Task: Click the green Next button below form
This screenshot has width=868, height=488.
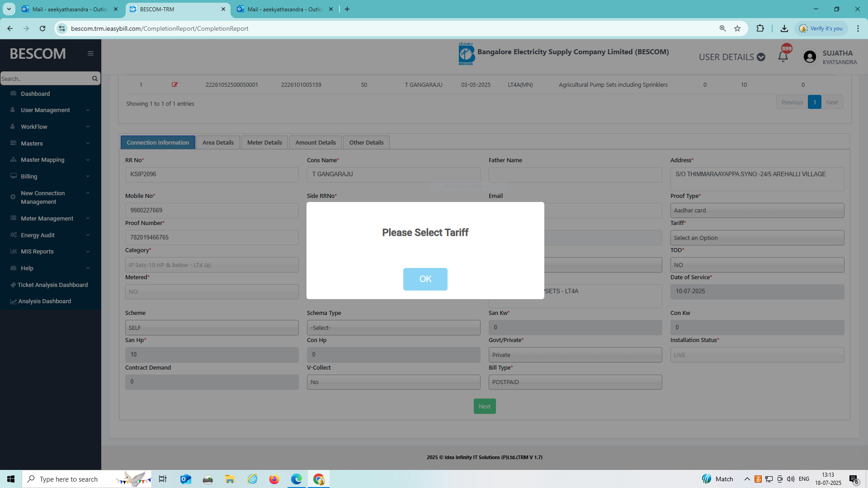Action: (485, 406)
